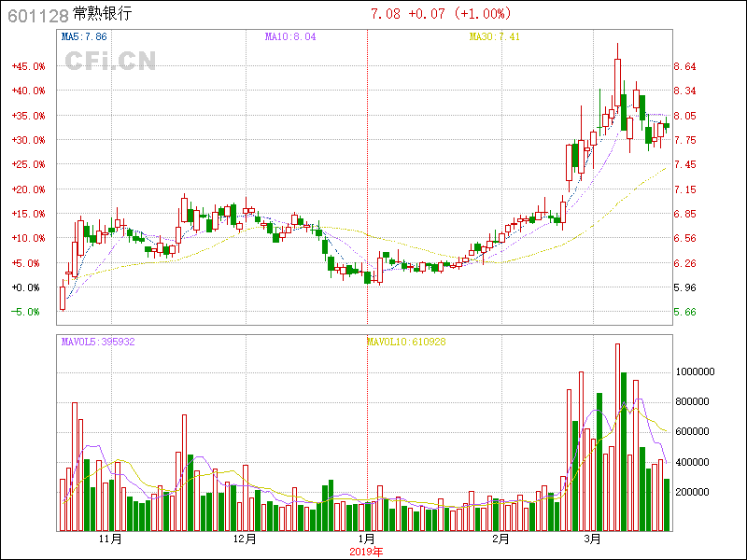Click the (+1.00%) change percentage
Screen dimensions: 747x560
click(484, 14)
